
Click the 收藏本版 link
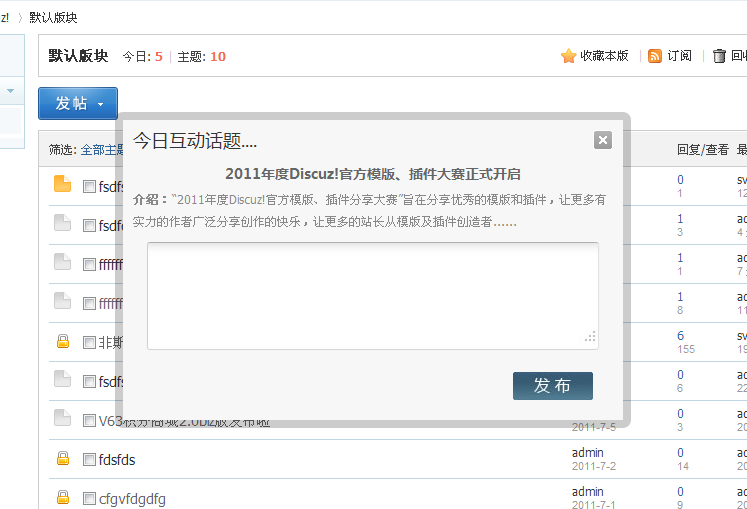click(604, 56)
